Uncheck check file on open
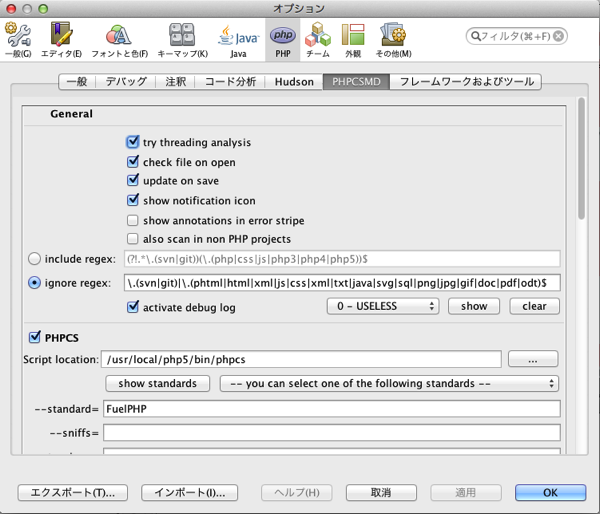Viewport: 600px width, 514px height. tap(132, 162)
